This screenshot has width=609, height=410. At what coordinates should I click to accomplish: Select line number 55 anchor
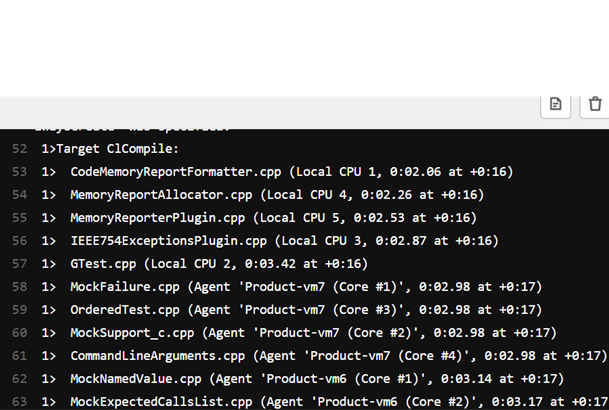click(20, 218)
